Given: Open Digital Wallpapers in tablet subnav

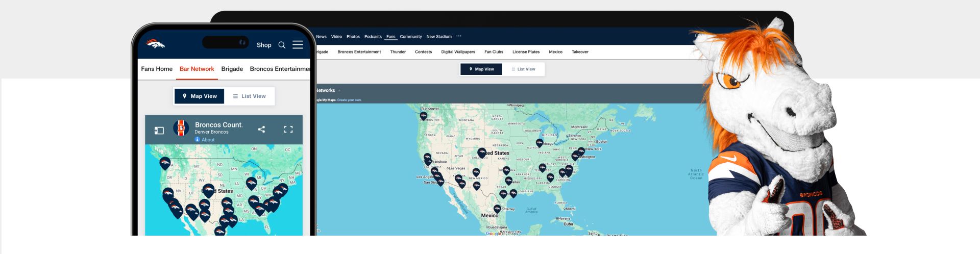Looking at the screenshot, I should click(458, 52).
